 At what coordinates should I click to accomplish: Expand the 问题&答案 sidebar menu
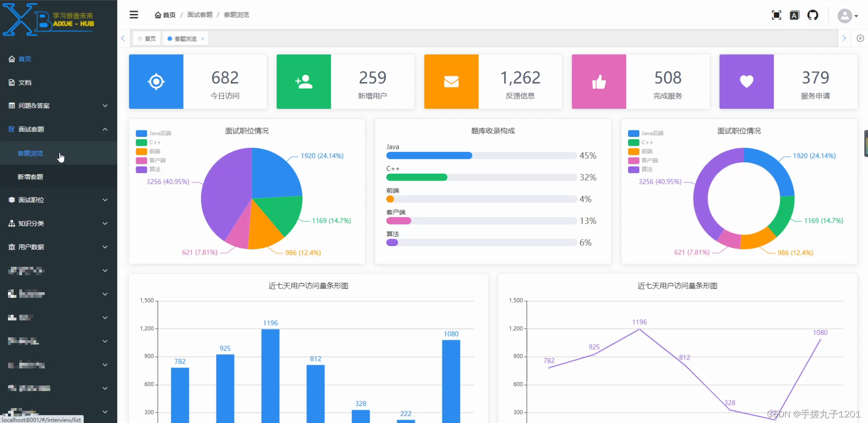click(58, 106)
